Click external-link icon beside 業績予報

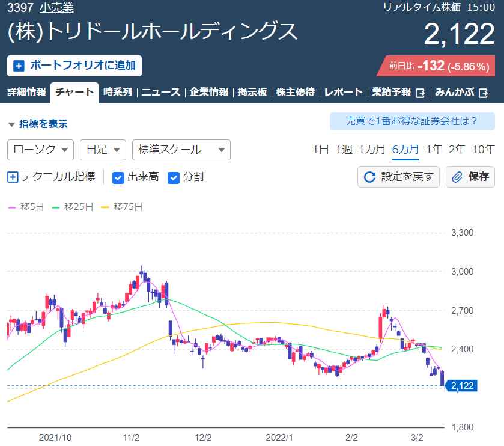click(x=420, y=93)
